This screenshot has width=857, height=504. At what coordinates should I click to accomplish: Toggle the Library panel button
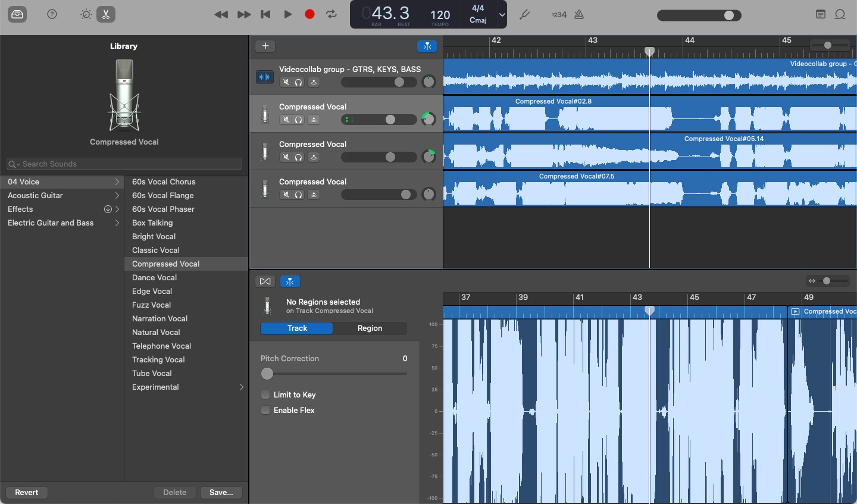pyautogui.click(x=17, y=14)
